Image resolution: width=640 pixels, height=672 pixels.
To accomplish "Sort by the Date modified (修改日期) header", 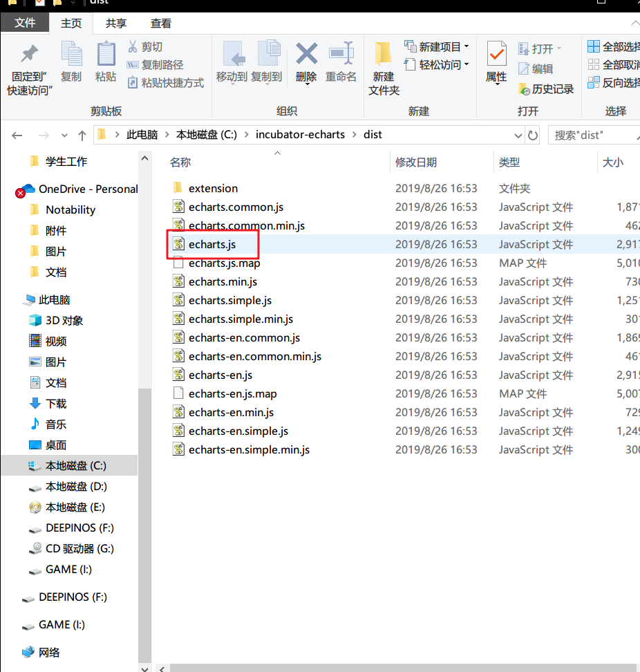I will coord(416,162).
